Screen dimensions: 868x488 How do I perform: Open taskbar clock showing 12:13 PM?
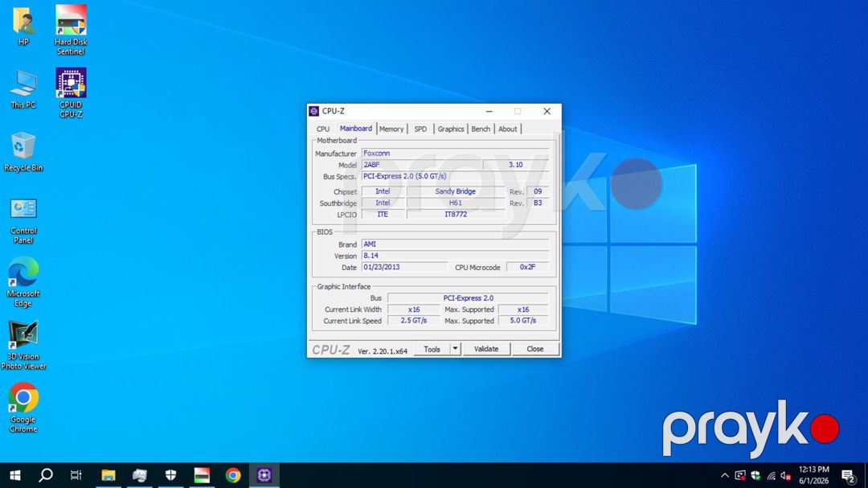pyautogui.click(x=813, y=475)
